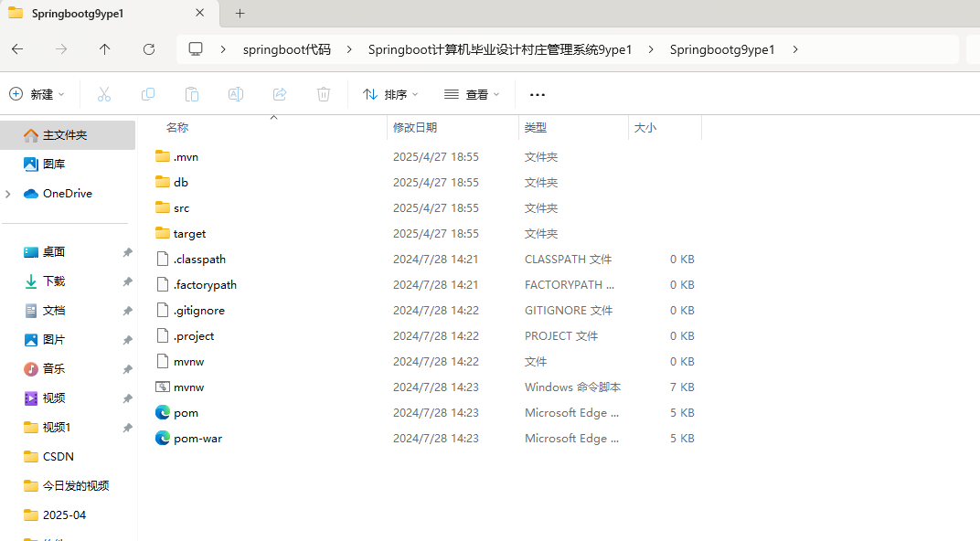Sort by 名称 column header
The height and width of the screenshot is (541, 980).
point(177,127)
